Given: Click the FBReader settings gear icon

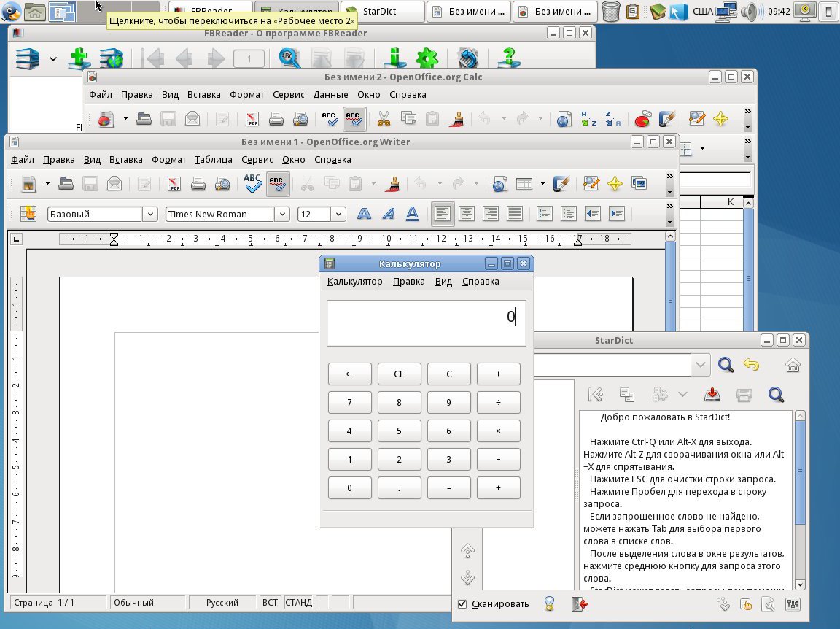Looking at the screenshot, I should click(426, 58).
